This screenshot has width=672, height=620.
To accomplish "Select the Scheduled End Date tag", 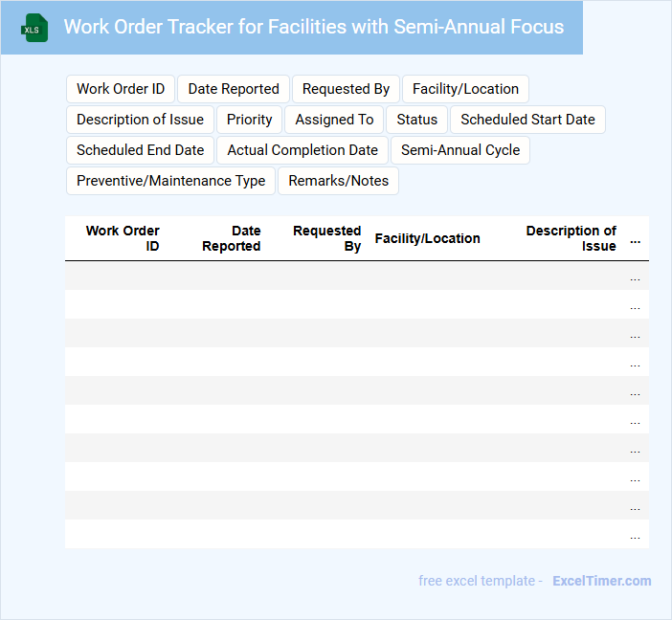I will tap(140, 150).
